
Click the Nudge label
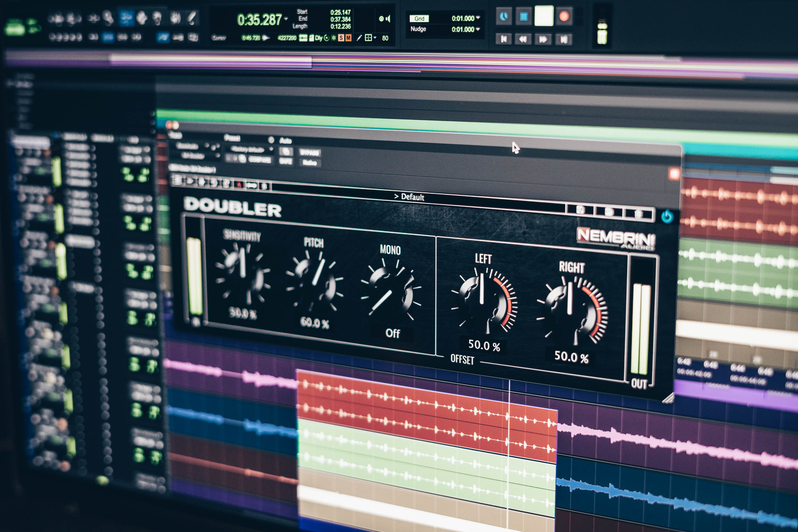418,29
